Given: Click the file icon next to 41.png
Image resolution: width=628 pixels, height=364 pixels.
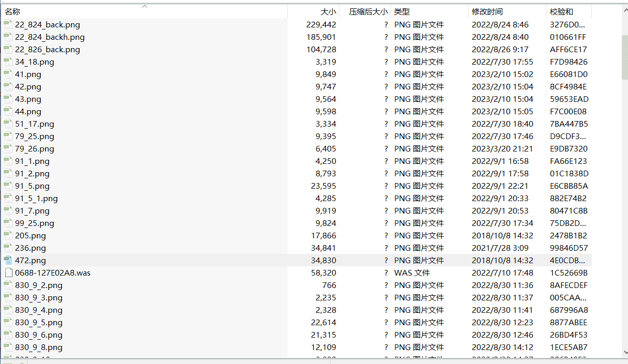Looking at the screenshot, I should [8, 74].
